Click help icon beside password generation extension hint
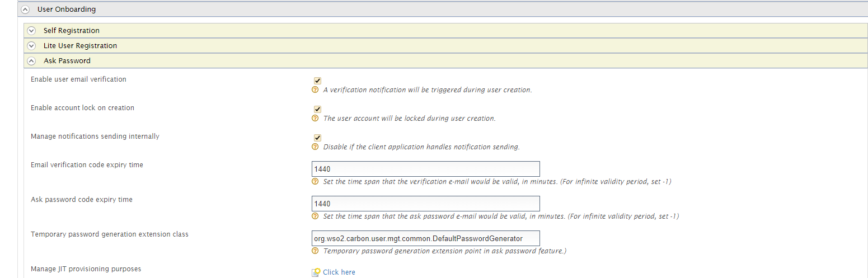The image size is (868, 278). [x=315, y=251]
